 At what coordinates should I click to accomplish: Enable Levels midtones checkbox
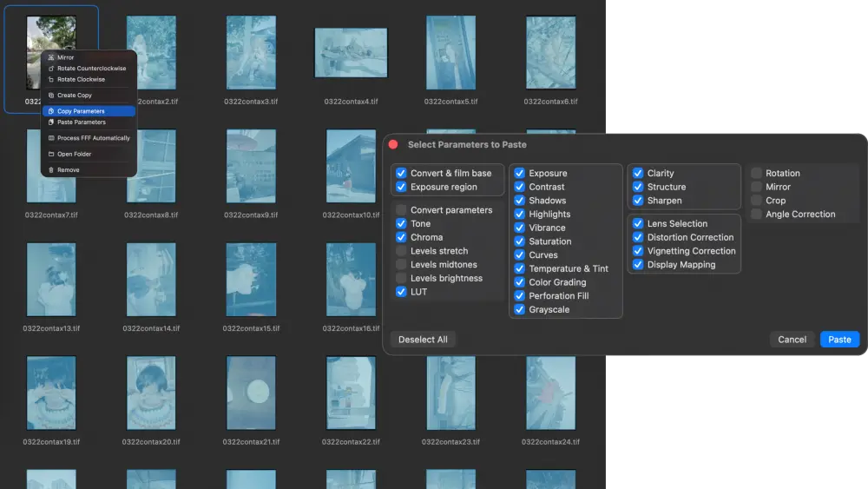[401, 265]
